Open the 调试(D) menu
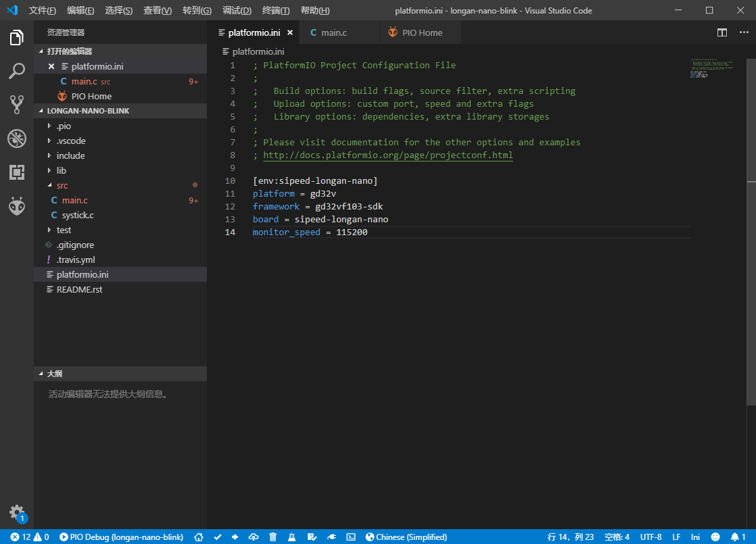Viewport: 756px width, 544px height. click(x=237, y=11)
